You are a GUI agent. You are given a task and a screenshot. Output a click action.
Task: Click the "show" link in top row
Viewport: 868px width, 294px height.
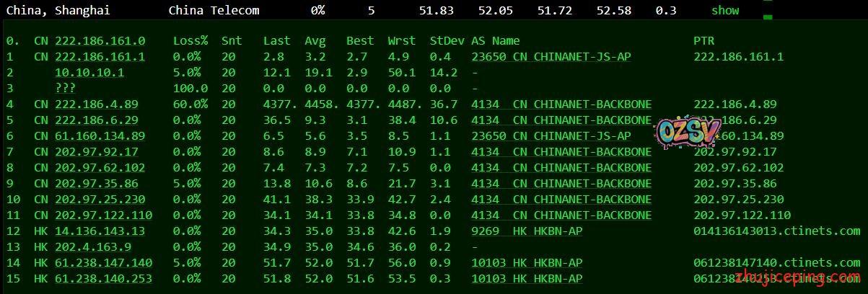pyautogui.click(x=724, y=10)
